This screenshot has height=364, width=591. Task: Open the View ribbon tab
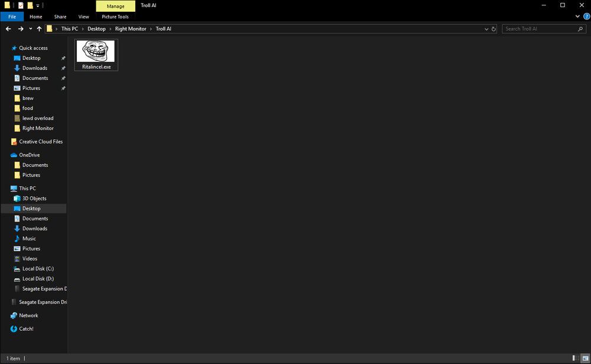(84, 17)
